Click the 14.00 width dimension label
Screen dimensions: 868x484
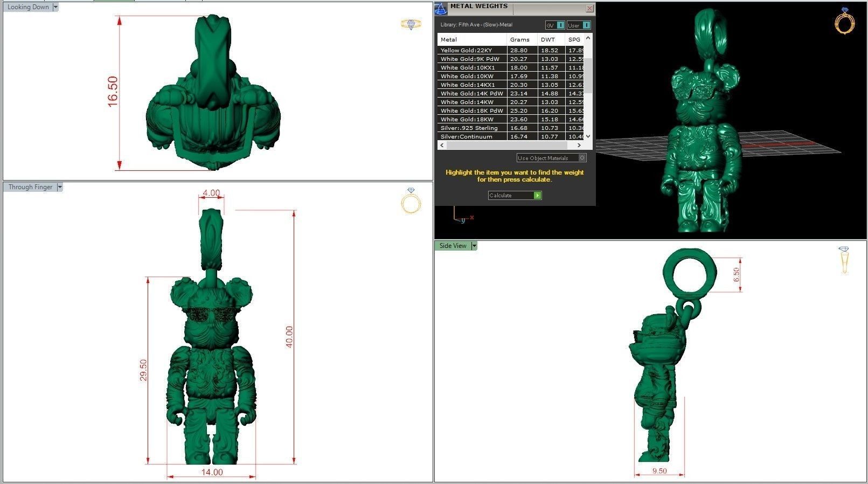[212, 472]
